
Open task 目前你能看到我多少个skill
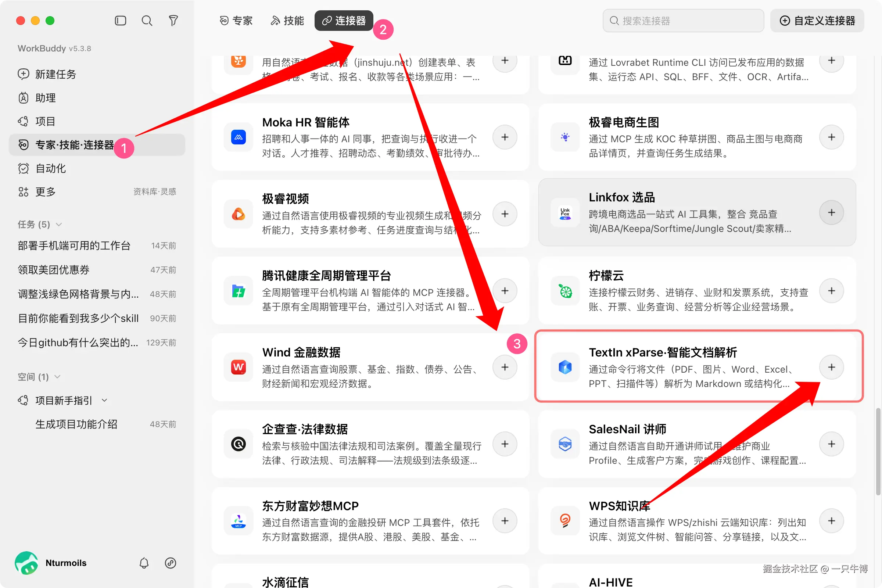97,318
